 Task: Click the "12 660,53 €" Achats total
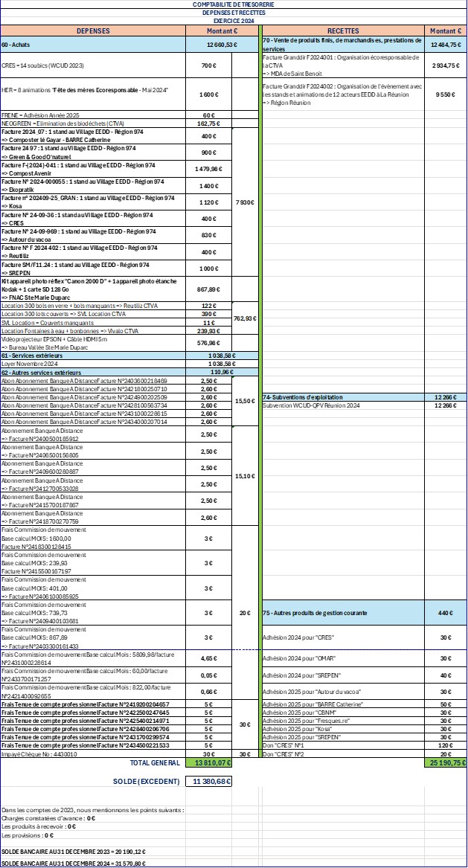tap(222, 45)
